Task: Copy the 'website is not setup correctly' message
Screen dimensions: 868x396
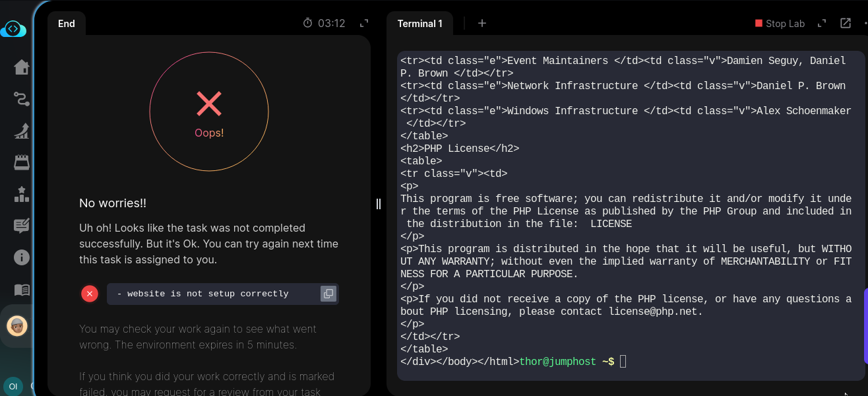Action: tap(328, 294)
